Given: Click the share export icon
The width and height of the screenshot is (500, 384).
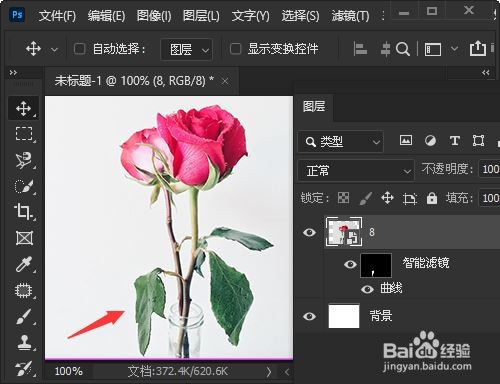Looking at the screenshot, I should pos(478,49).
